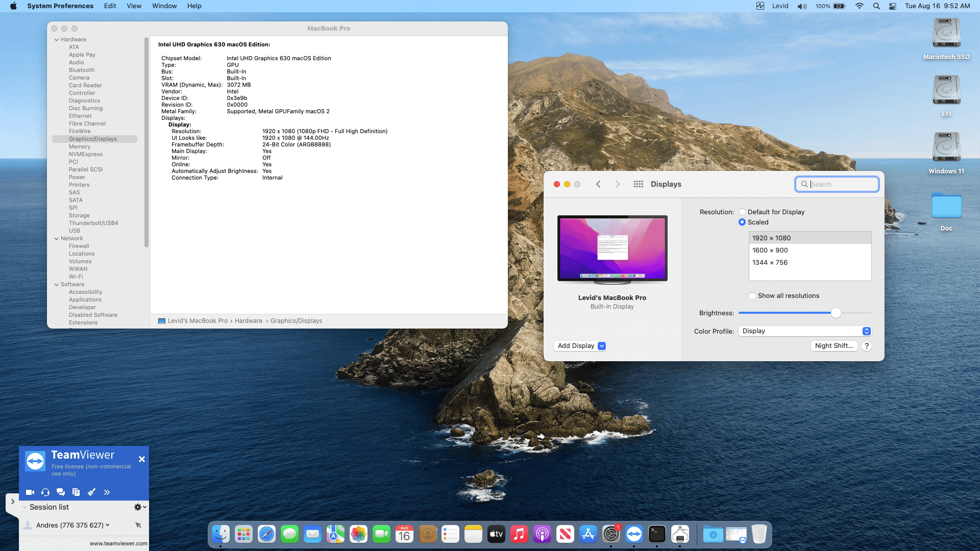Screen dimensions: 980x551
Task: Expand Andres session options chevron
Action: (107, 525)
